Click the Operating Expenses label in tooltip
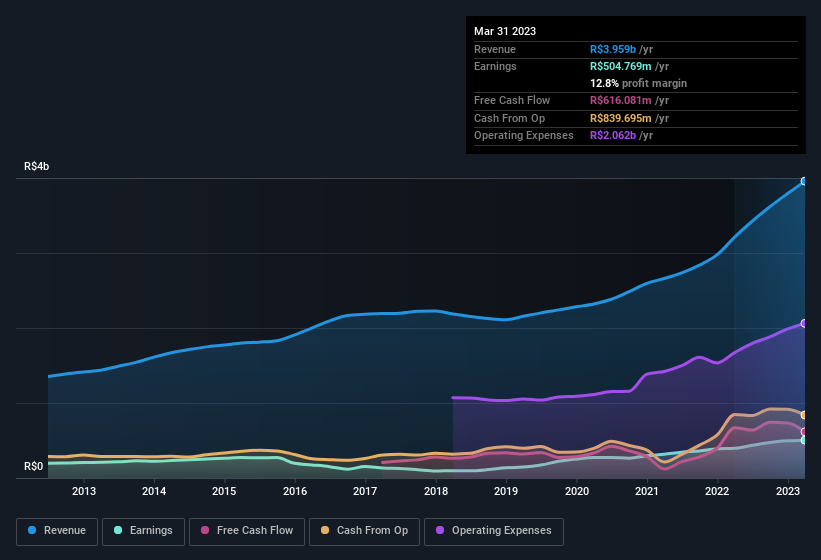The height and width of the screenshot is (560, 821). [x=524, y=136]
